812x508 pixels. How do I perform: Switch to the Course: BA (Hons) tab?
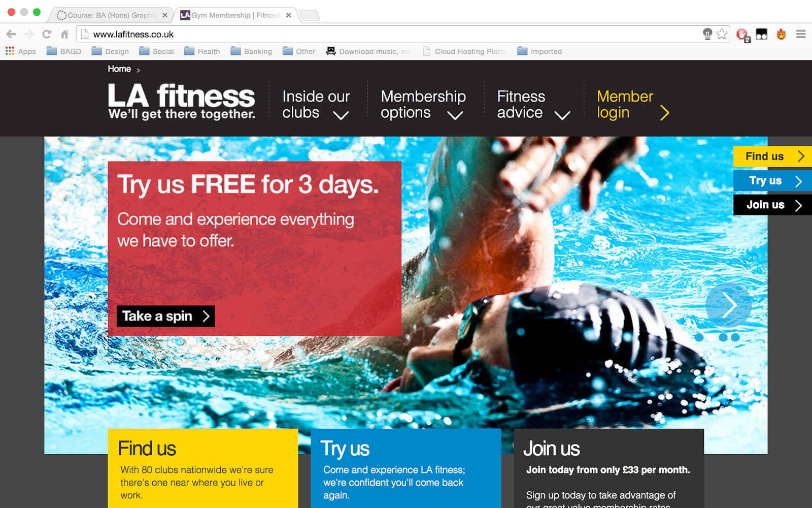tap(112, 15)
